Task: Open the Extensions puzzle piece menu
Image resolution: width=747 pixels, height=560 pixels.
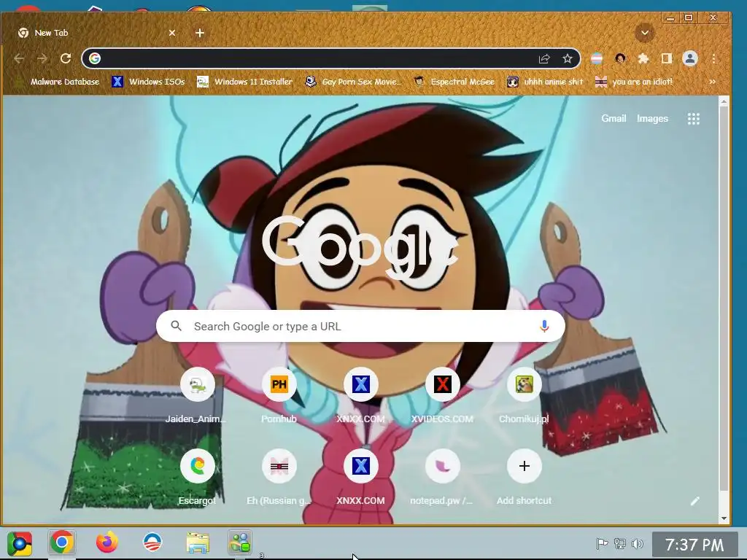Action: (643, 58)
